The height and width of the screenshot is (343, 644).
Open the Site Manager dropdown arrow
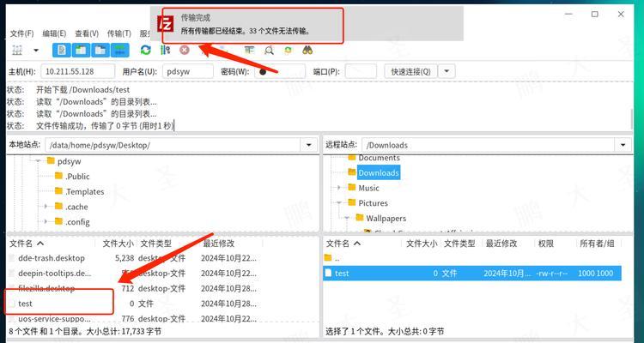pos(36,51)
